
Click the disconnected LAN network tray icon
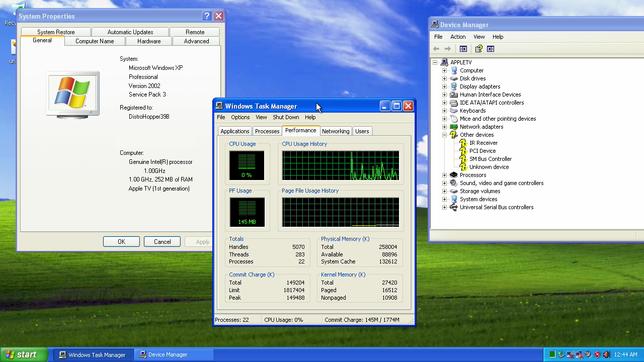(x=580, y=354)
